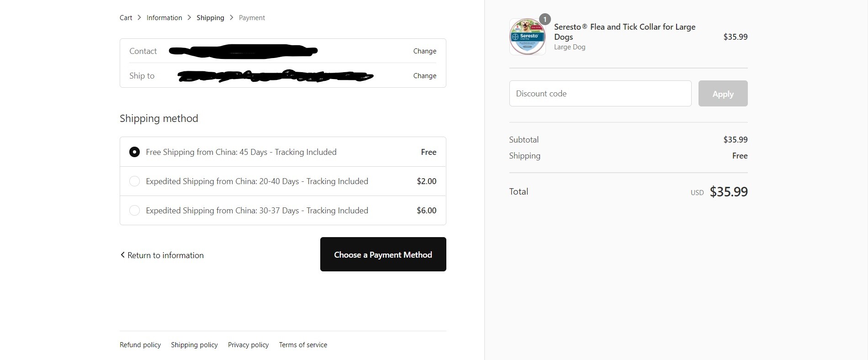Click Return to information link
The image size is (868, 360).
click(x=165, y=255)
